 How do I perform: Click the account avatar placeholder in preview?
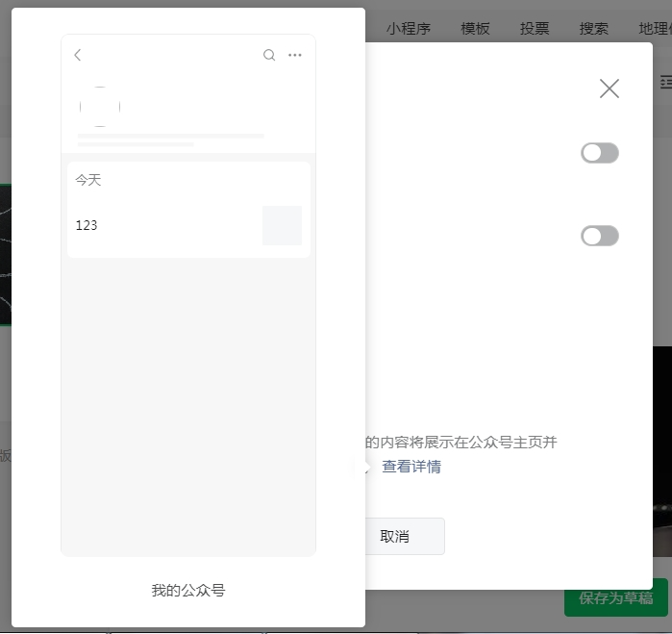pos(100,107)
